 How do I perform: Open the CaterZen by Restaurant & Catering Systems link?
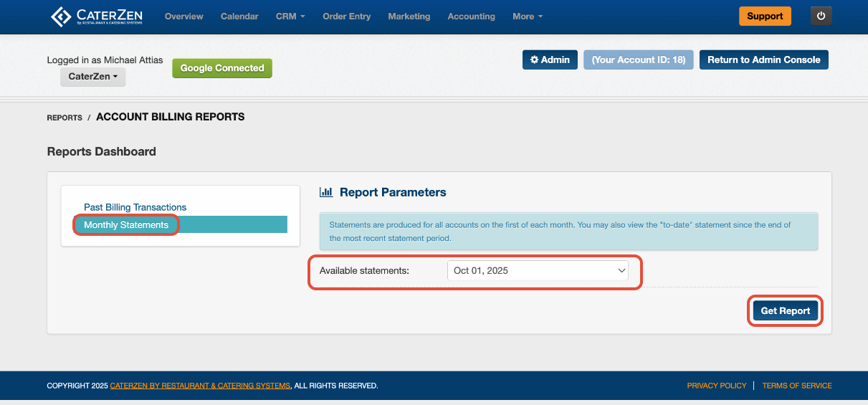click(200, 386)
